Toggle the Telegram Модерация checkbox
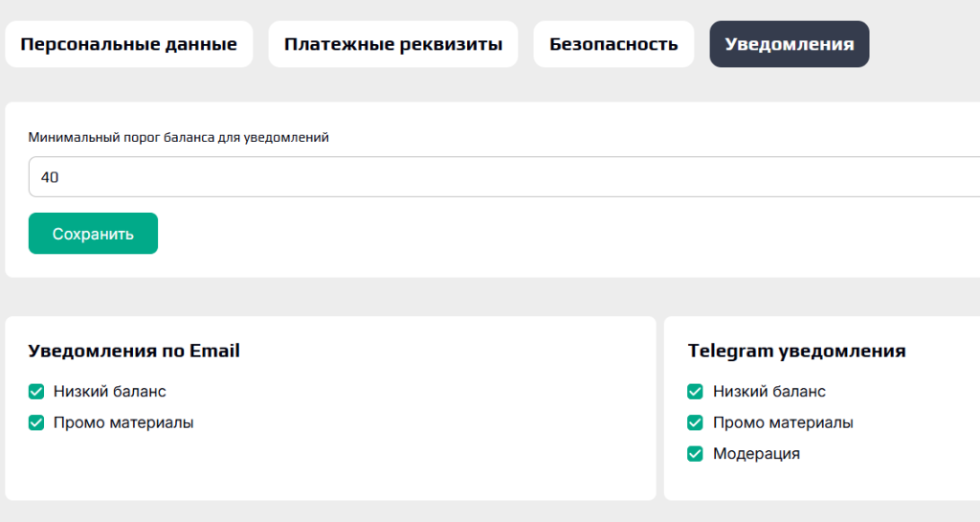 pos(696,454)
